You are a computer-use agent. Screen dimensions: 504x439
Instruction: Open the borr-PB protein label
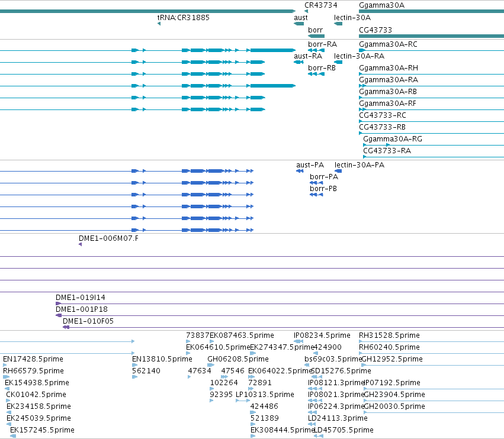point(323,189)
